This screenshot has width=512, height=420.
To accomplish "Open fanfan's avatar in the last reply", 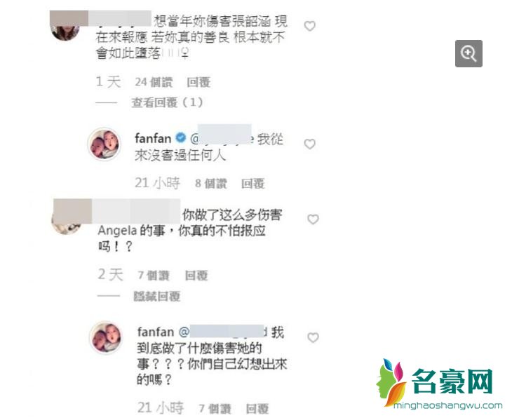I will (105, 337).
